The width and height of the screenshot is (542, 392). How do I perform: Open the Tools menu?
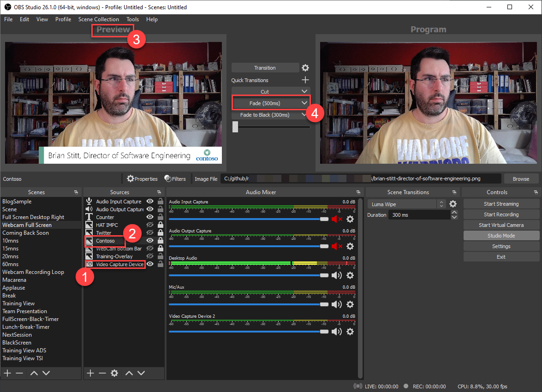pyautogui.click(x=133, y=19)
